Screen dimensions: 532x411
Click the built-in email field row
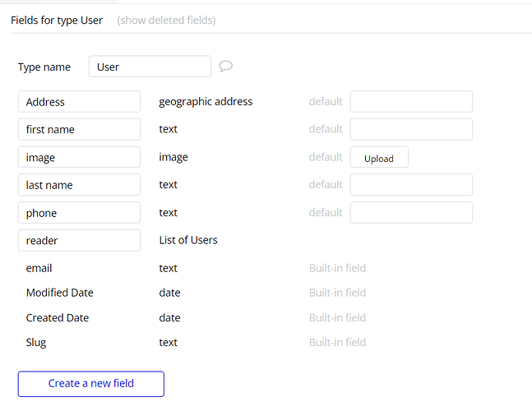click(x=39, y=268)
